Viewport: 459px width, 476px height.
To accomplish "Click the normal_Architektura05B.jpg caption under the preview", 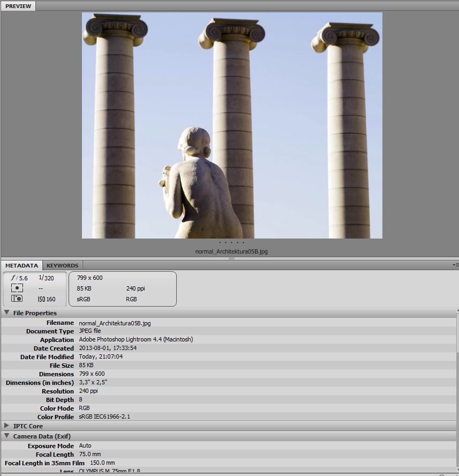I will (x=231, y=251).
